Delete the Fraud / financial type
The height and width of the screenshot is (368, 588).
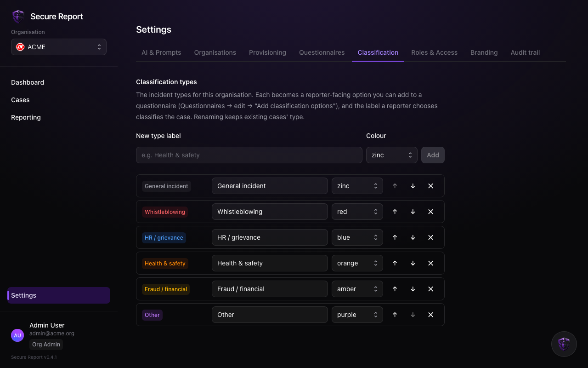(x=431, y=289)
